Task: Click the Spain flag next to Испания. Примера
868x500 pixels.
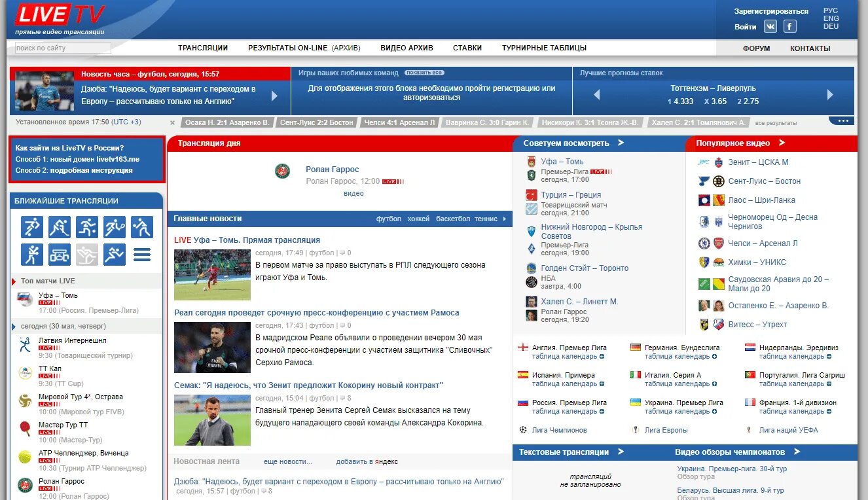Action: (523, 375)
